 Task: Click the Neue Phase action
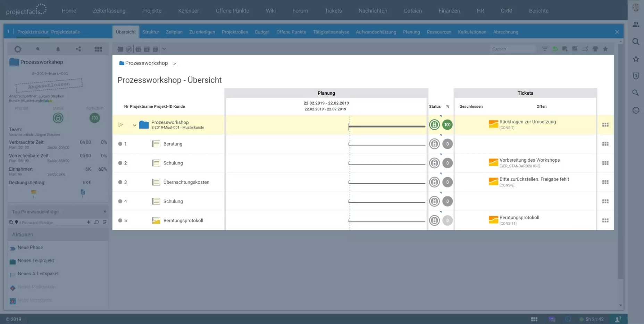point(30,248)
